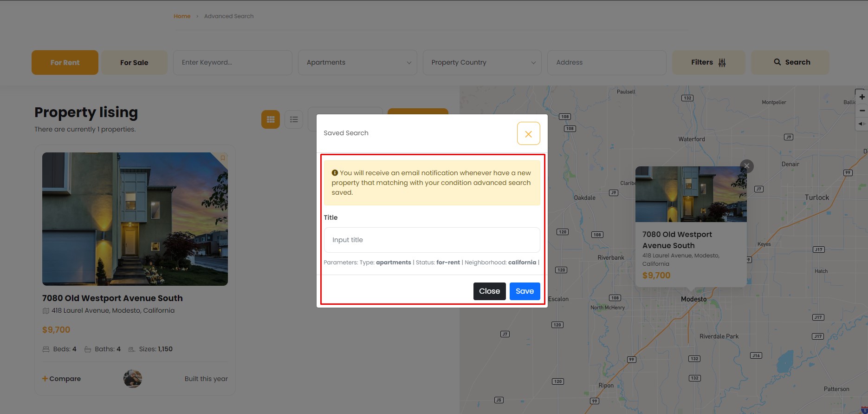Click the $9,700 price in map popup
This screenshot has width=868, height=414.
point(656,276)
